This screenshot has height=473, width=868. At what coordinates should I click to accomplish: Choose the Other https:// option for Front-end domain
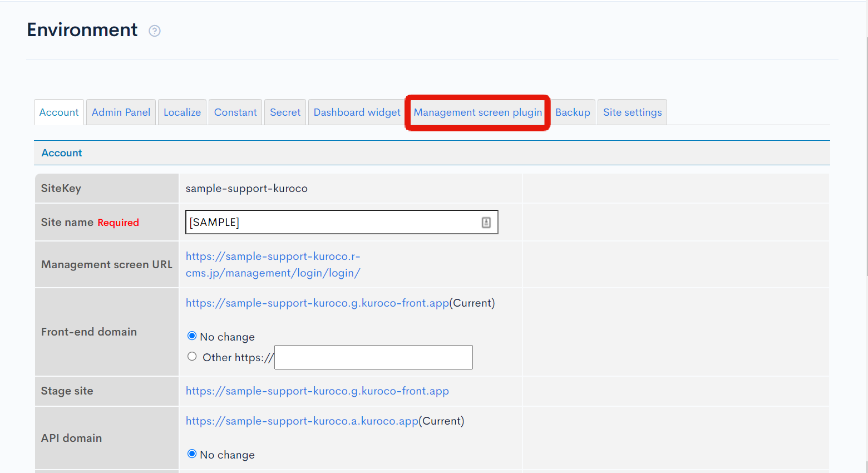point(192,356)
